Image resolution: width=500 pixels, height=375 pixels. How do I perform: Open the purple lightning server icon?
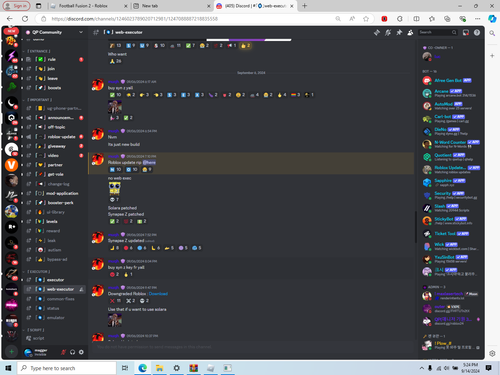tap(11, 56)
